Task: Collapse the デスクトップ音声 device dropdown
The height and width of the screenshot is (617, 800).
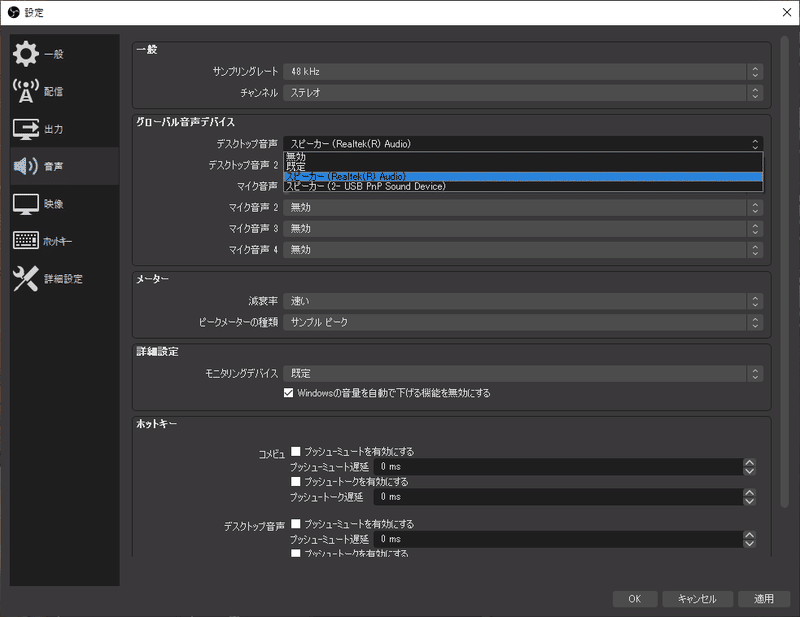Action: pyautogui.click(x=523, y=144)
